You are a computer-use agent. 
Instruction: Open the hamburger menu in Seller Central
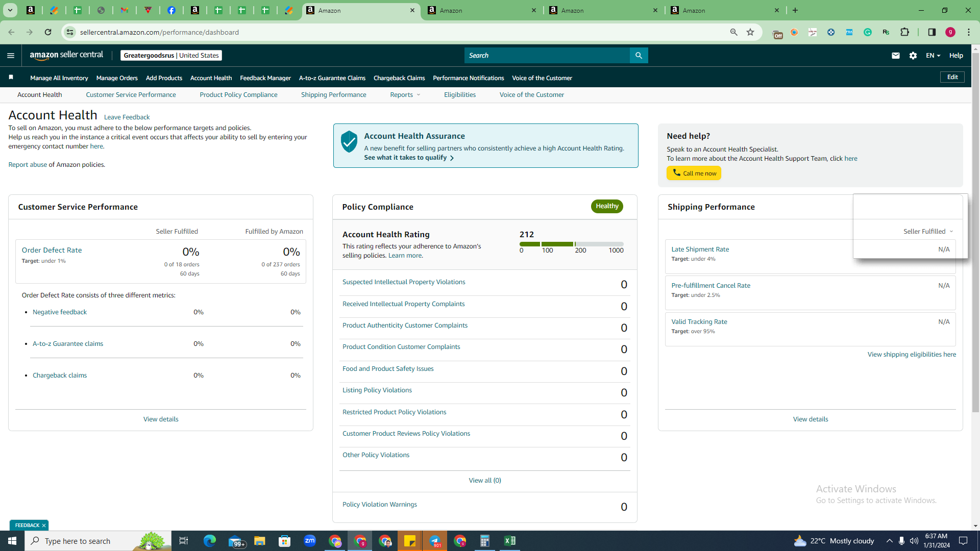point(11,56)
